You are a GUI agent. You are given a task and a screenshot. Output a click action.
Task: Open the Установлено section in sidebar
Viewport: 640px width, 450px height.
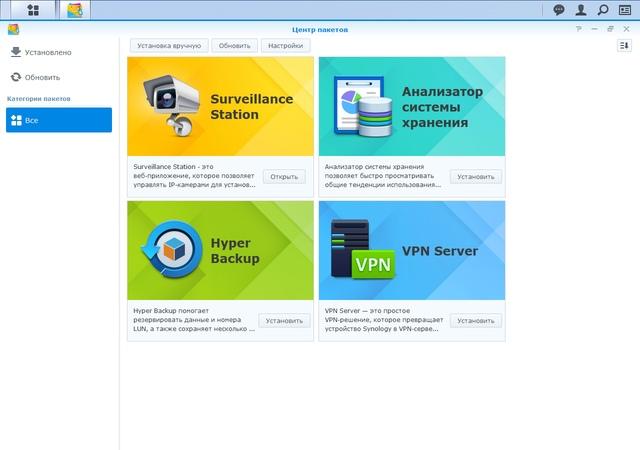pyautogui.click(x=59, y=52)
